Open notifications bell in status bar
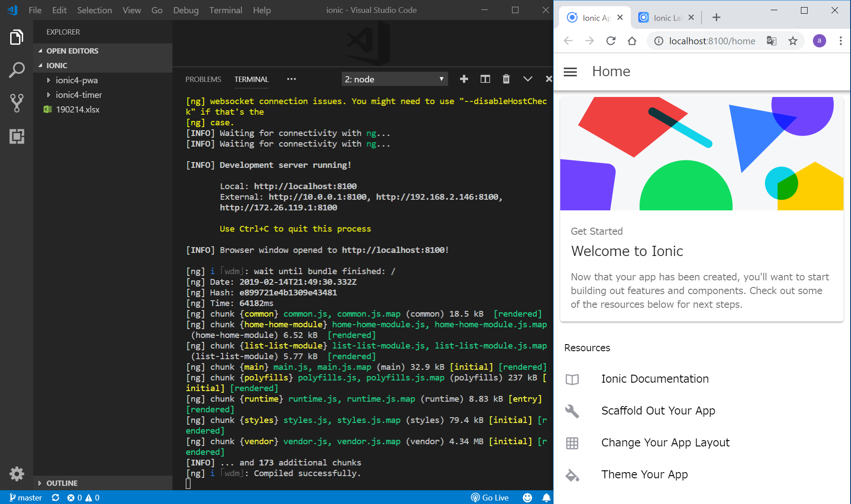 pos(546,497)
